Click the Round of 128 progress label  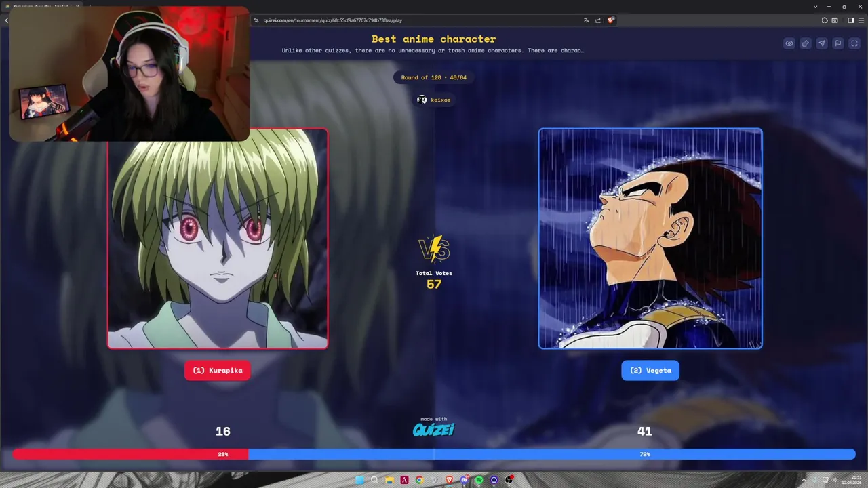coord(434,77)
